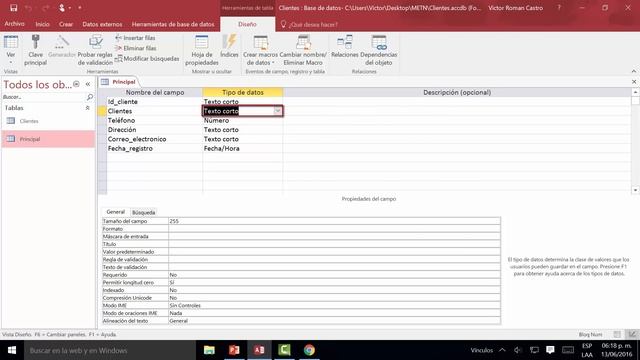Collapse the Tablas group
640x360 pixels.
(87, 108)
